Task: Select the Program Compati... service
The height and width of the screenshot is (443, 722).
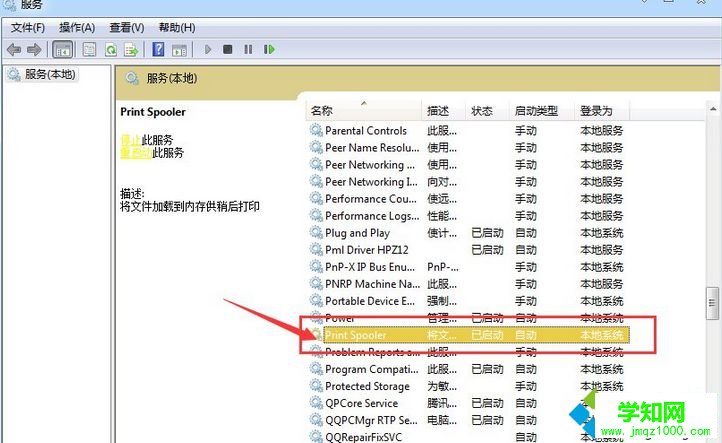Action: pos(468,369)
